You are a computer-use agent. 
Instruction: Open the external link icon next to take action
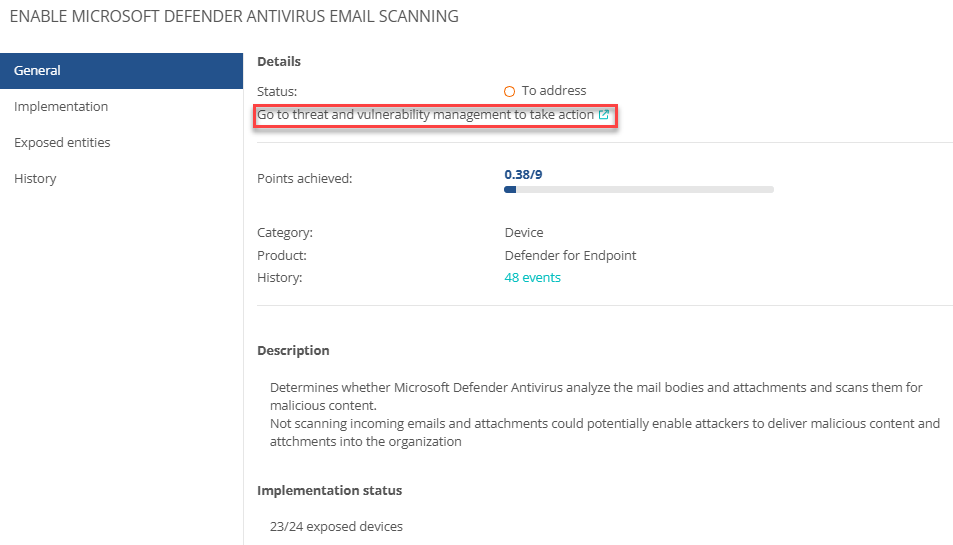tap(604, 114)
